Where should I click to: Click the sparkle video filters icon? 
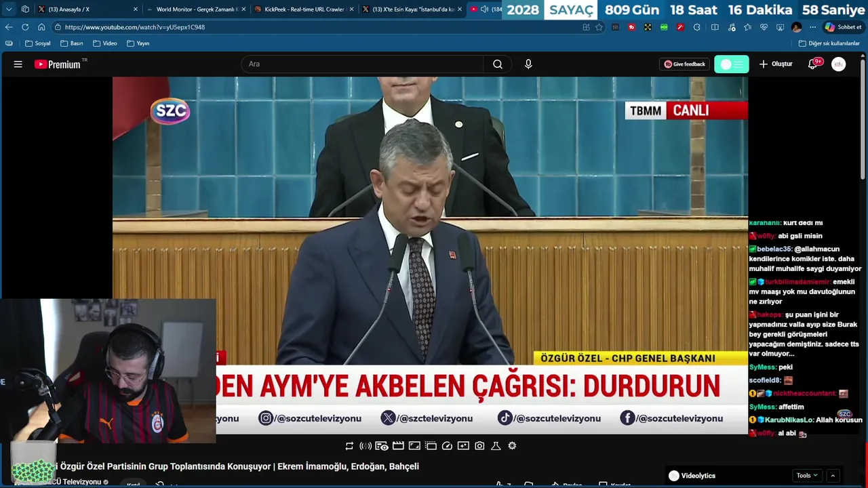463,446
